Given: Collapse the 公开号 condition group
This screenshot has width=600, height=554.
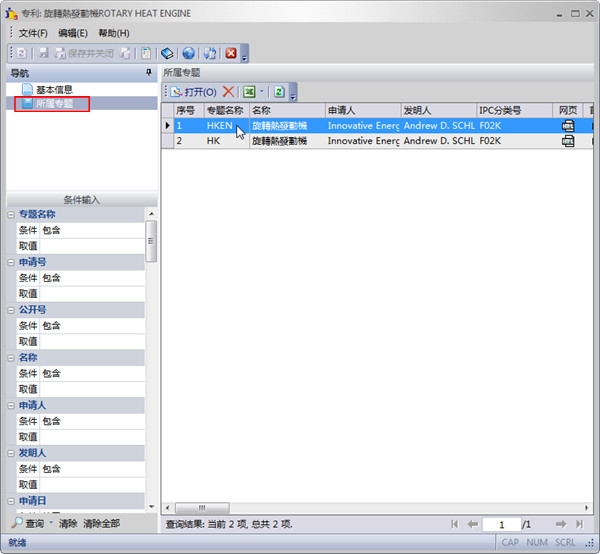Looking at the screenshot, I should click(11, 310).
